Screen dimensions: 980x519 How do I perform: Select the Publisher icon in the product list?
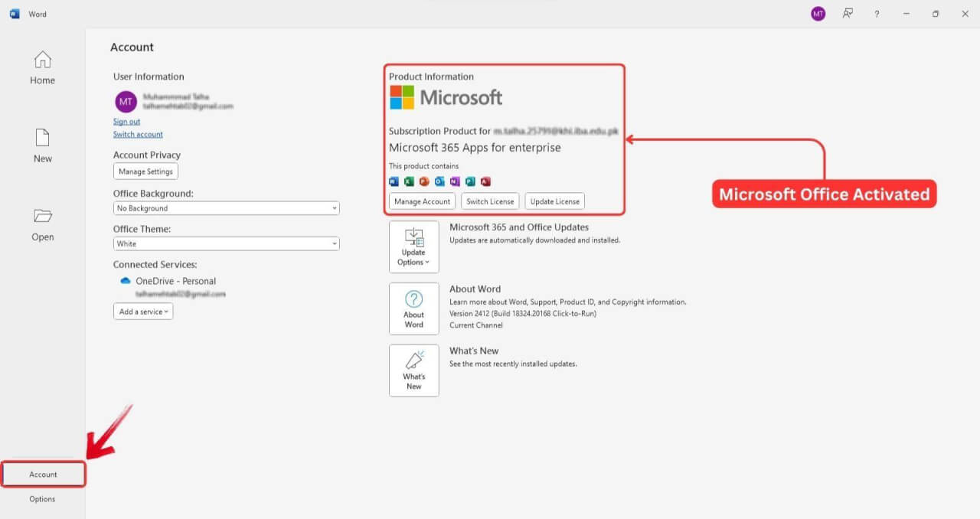(470, 181)
